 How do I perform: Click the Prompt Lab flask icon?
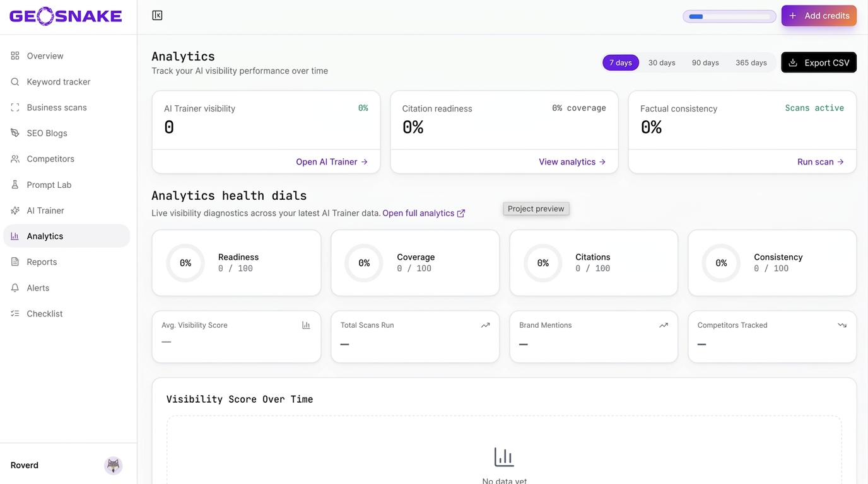tap(15, 185)
